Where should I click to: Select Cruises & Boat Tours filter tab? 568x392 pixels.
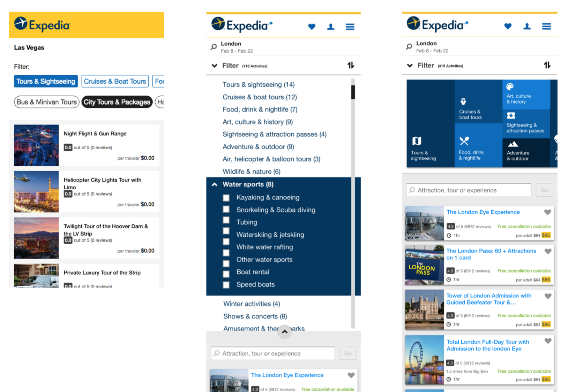(115, 81)
